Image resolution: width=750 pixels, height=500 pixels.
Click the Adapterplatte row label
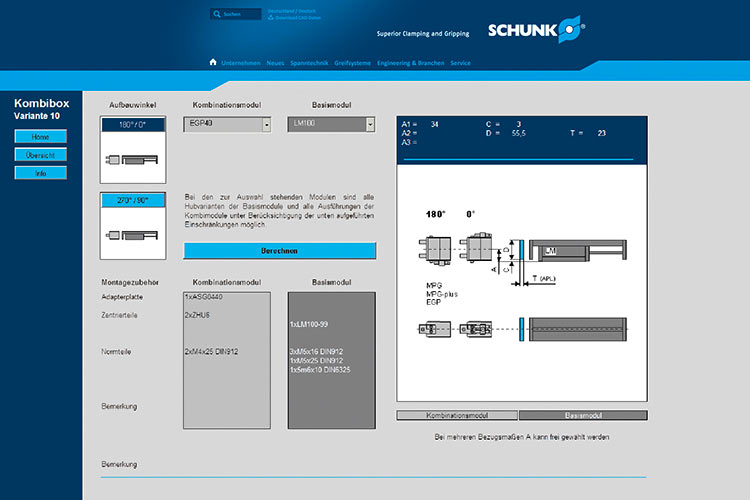coord(122,297)
